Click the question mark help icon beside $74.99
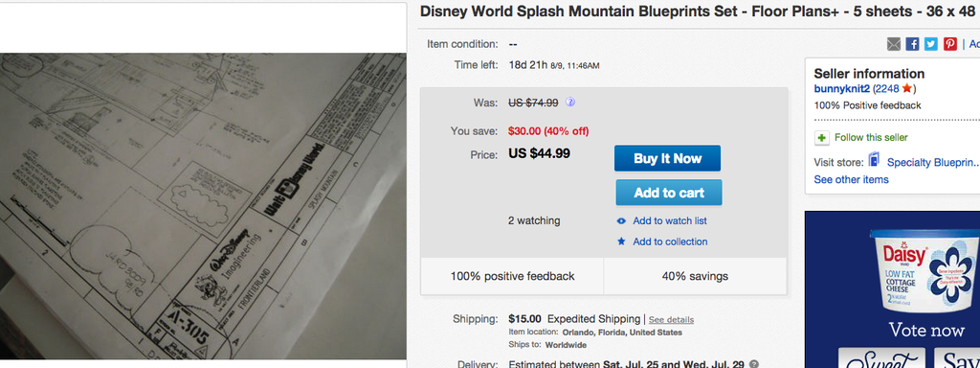The image size is (980, 368). [x=570, y=103]
